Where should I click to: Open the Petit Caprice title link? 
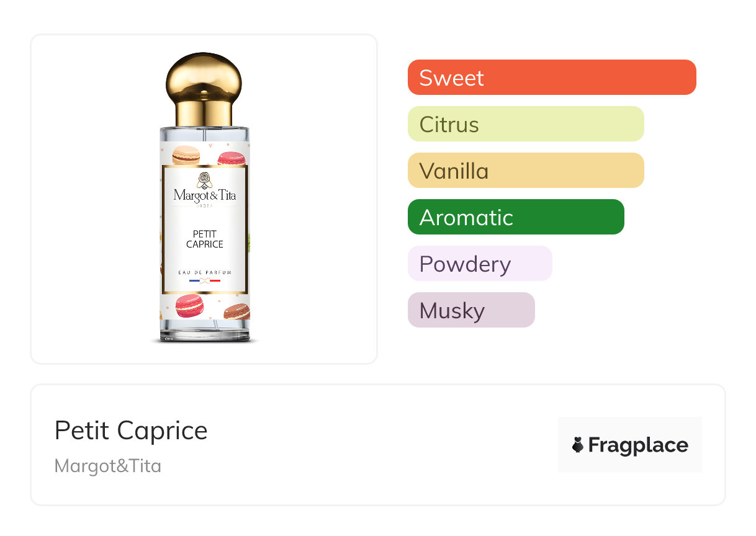131,431
